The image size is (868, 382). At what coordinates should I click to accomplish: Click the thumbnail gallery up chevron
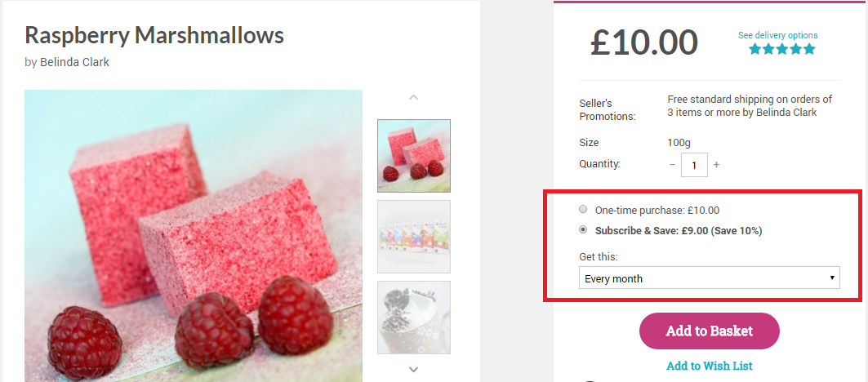tap(413, 97)
